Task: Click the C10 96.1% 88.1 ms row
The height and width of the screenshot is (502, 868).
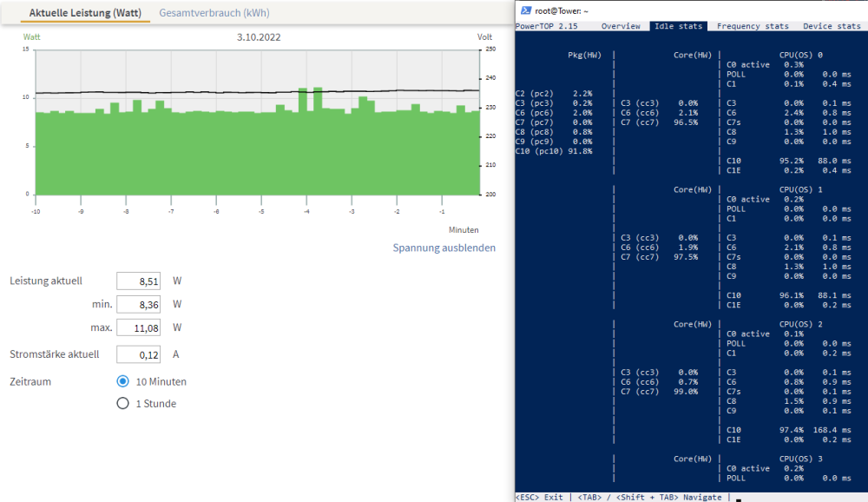Action: 789,295
